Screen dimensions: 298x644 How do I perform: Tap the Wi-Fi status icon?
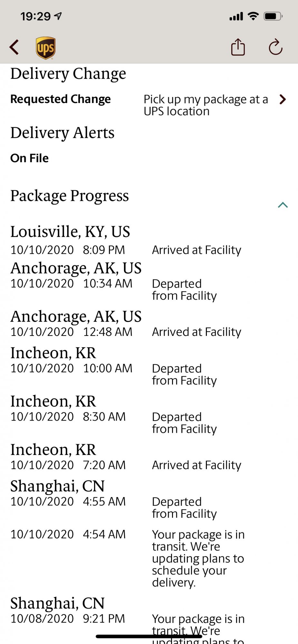click(x=253, y=16)
